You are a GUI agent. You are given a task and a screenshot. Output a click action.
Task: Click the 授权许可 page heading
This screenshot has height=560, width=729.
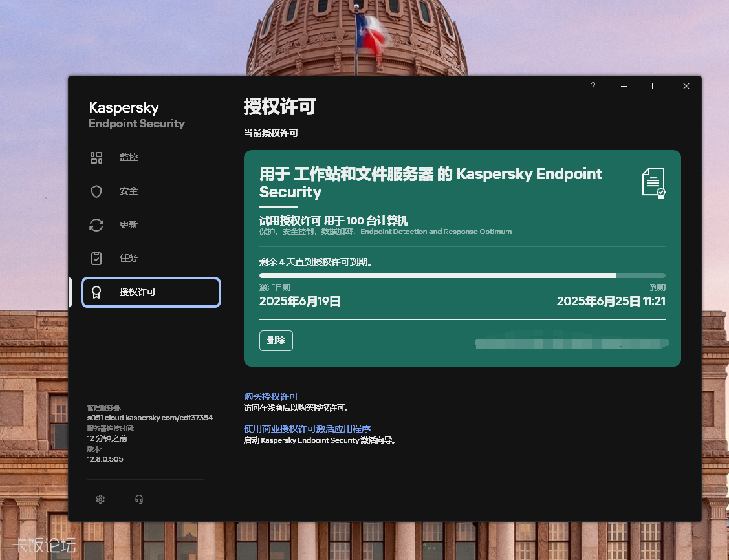(280, 107)
